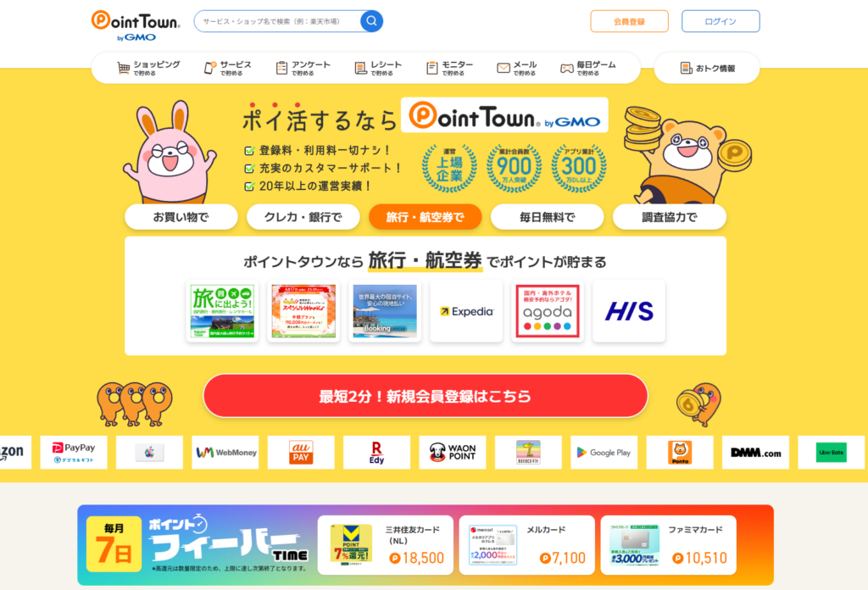Image resolution: width=868 pixels, height=590 pixels.
Task: Open the PayPay logo tile
Action: [74, 452]
